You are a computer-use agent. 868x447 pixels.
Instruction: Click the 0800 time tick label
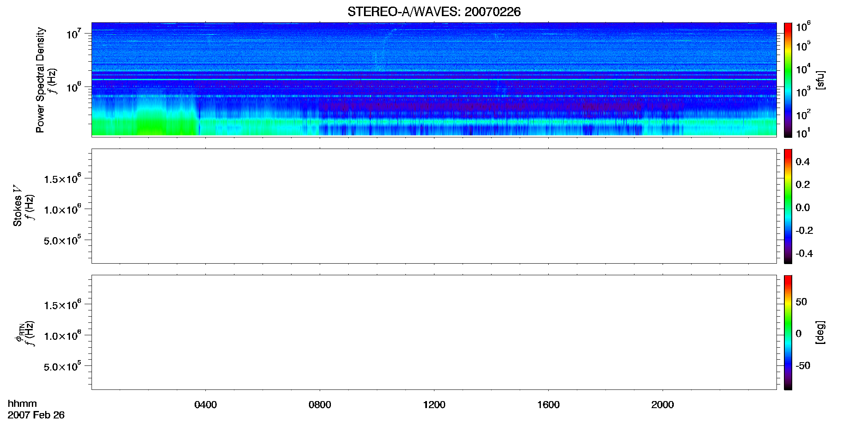320,405
